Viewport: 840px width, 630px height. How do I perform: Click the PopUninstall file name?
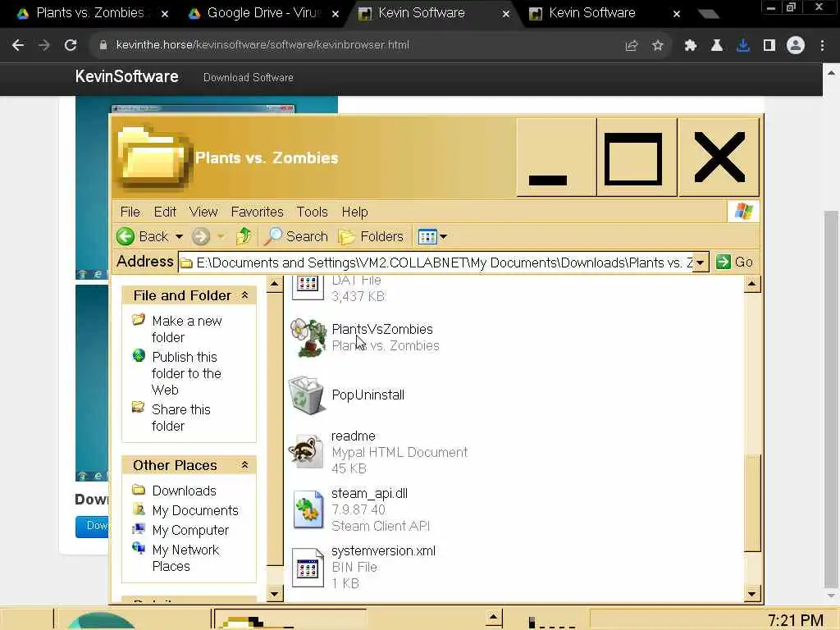[x=368, y=395]
